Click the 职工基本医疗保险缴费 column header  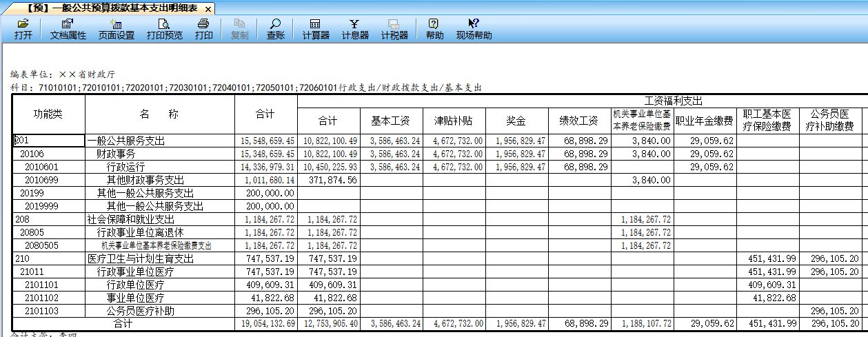(767, 121)
